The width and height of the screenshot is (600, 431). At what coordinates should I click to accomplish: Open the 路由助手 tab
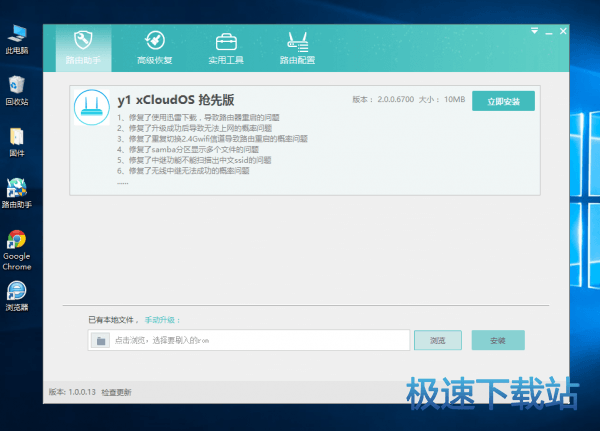pyautogui.click(x=83, y=48)
